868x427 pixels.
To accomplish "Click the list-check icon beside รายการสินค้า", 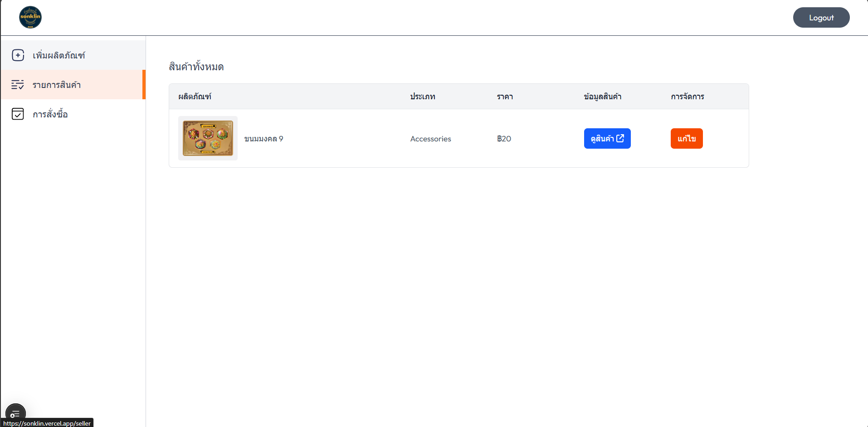I will 18,85.
